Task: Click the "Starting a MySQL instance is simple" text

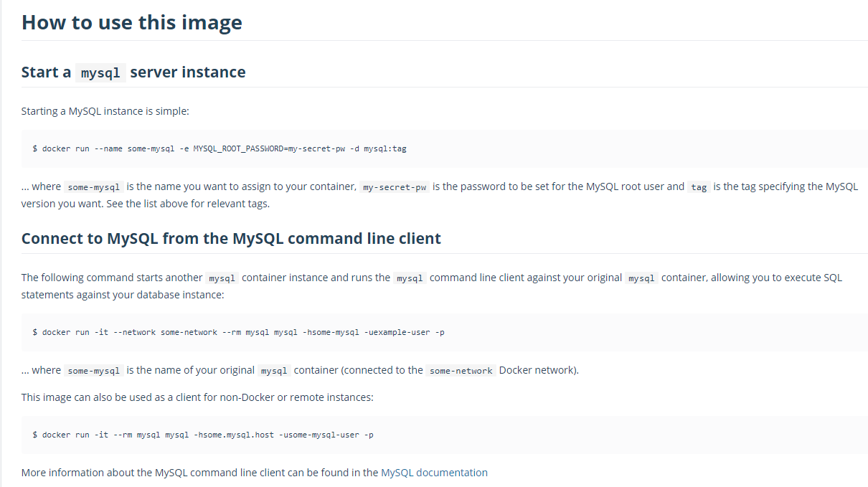Action: (105, 111)
